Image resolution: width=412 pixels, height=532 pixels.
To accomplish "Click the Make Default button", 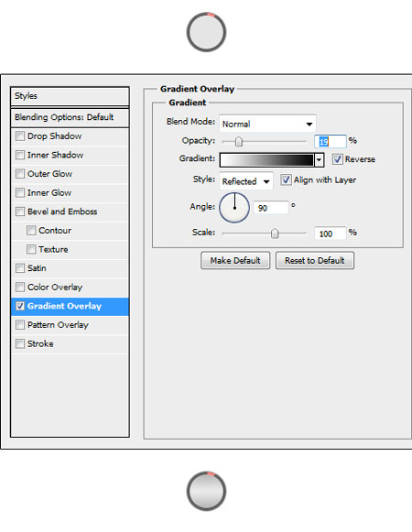I will pos(235,260).
